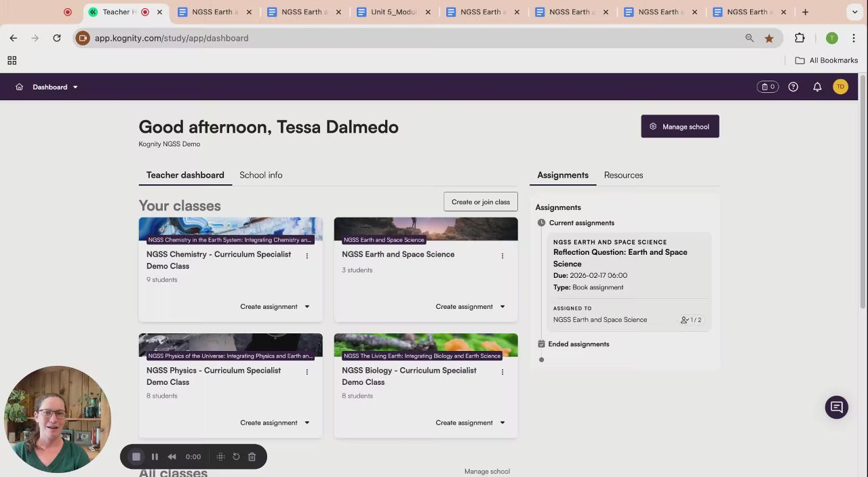Screen dimensions: 868x477
Task: Open the assignment counter badge in header
Action: (768, 87)
